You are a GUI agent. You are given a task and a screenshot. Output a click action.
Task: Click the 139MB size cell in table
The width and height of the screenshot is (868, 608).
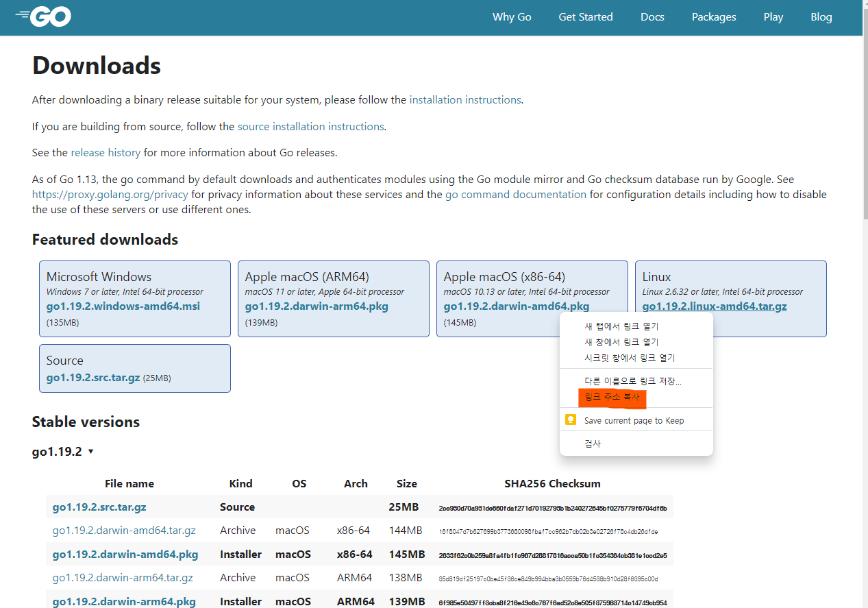(x=407, y=602)
